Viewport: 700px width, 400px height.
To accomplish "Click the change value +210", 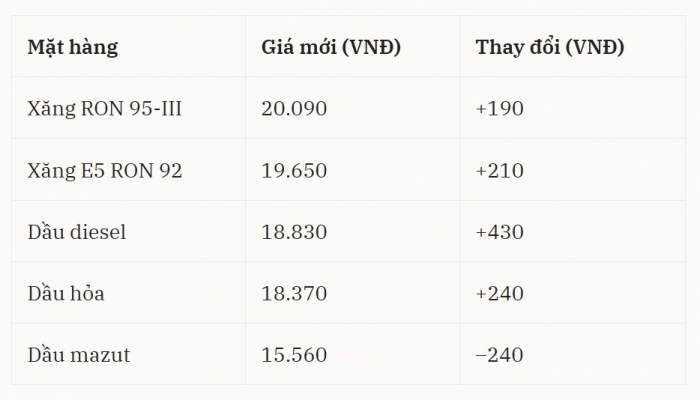I will point(500,171).
